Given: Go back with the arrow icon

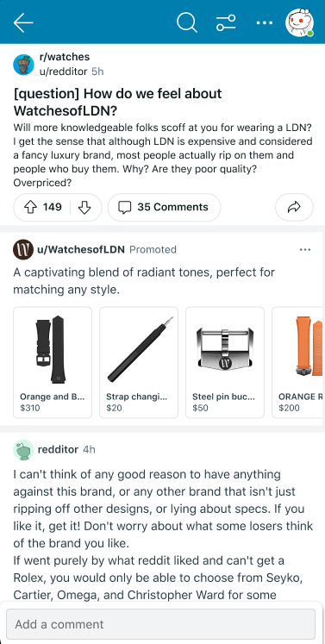Looking at the screenshot, I should (23, 22).
